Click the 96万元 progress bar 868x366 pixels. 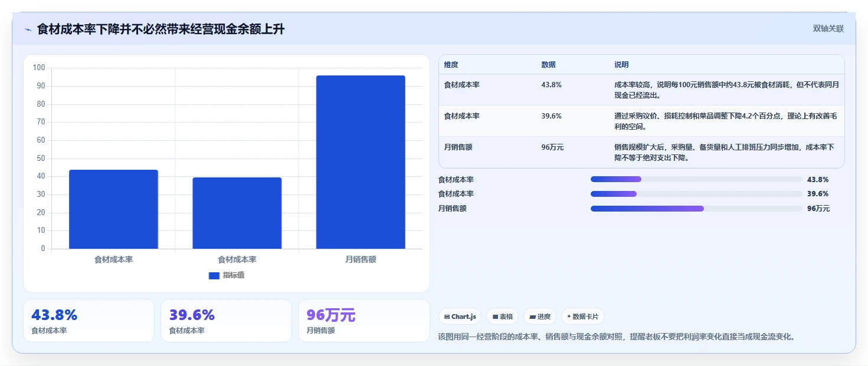coord(696,208)
